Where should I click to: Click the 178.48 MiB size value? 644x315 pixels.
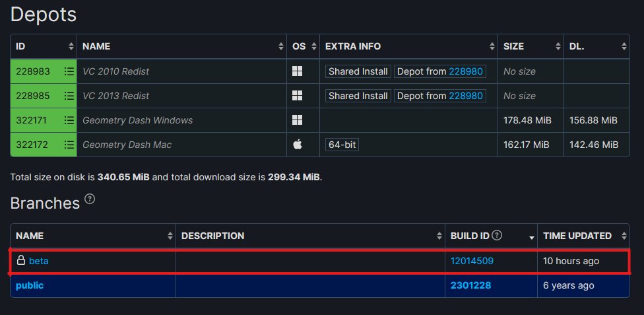pyautogui.click(x=527, y=120)
